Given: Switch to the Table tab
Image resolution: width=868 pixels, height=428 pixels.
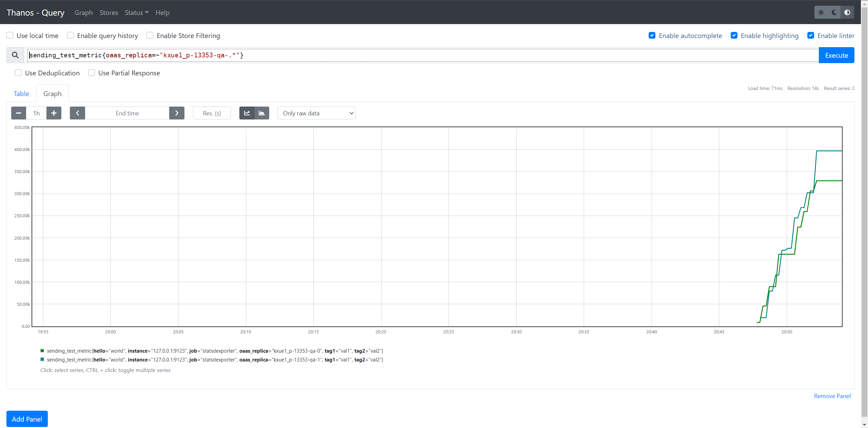Looking at the screenshot, I should tap(21, 94).
